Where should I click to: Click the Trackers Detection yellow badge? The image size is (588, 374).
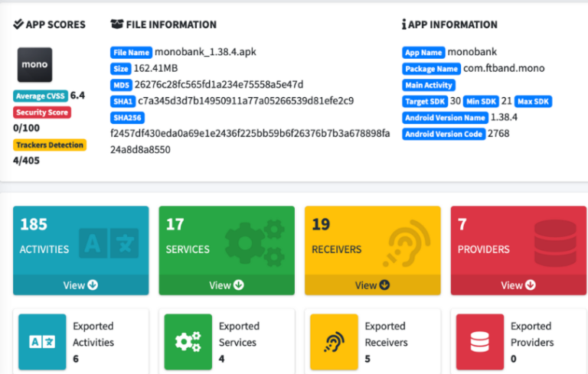coord(49,145)
